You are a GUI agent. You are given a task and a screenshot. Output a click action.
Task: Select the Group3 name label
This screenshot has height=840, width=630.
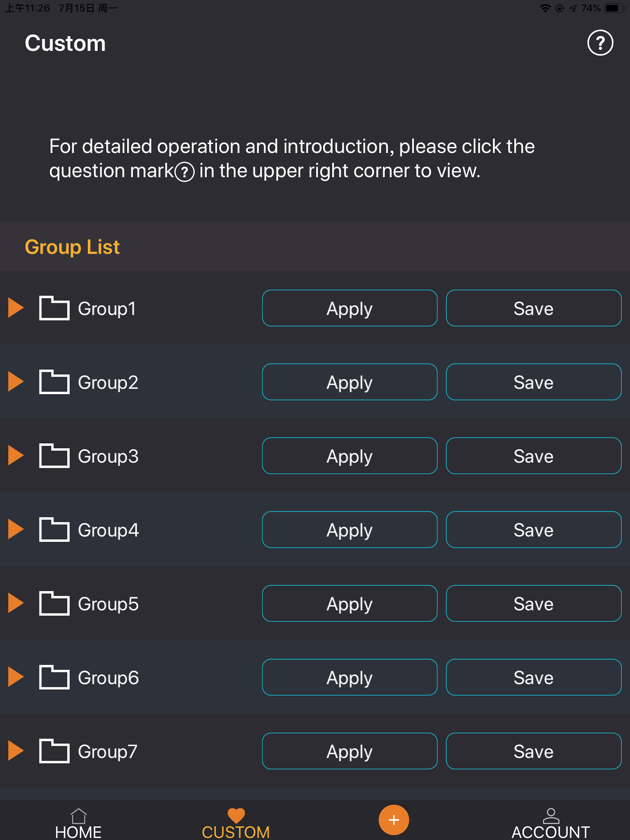[x=108, y=457]
